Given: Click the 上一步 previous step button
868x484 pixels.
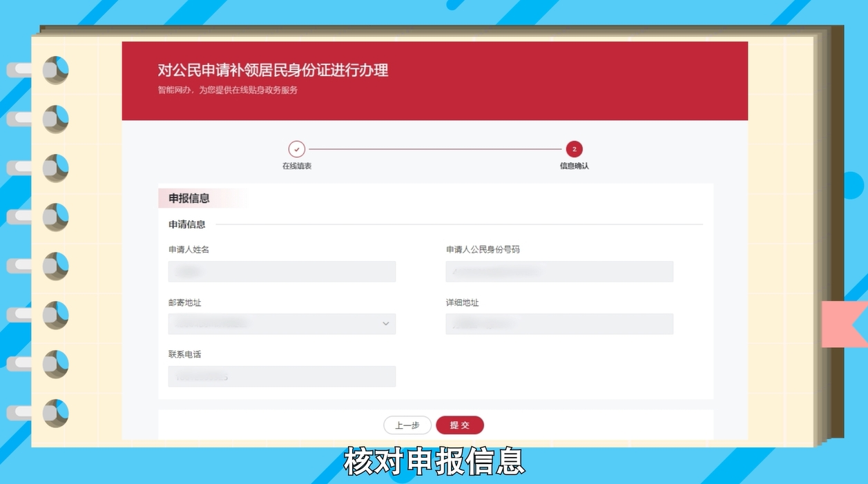Looking at the screenshot, I should pyautogui.click(x=407, y=425).
